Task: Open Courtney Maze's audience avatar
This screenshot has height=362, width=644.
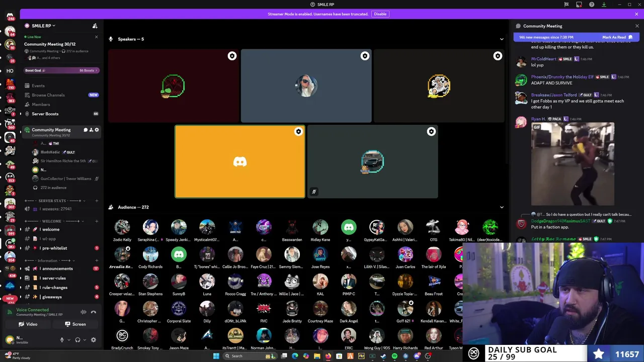Action: click(x=320, y=309)
